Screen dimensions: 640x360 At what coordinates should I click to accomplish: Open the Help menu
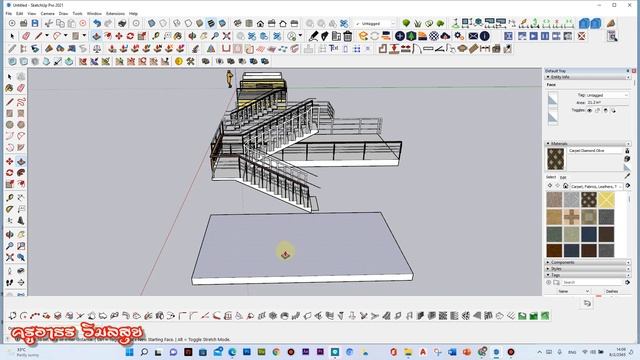[133, 13]
